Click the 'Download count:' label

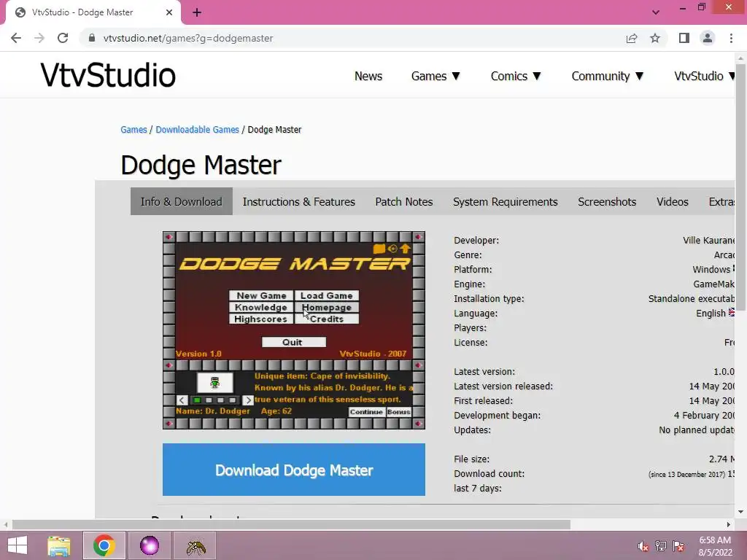point(489,474)
